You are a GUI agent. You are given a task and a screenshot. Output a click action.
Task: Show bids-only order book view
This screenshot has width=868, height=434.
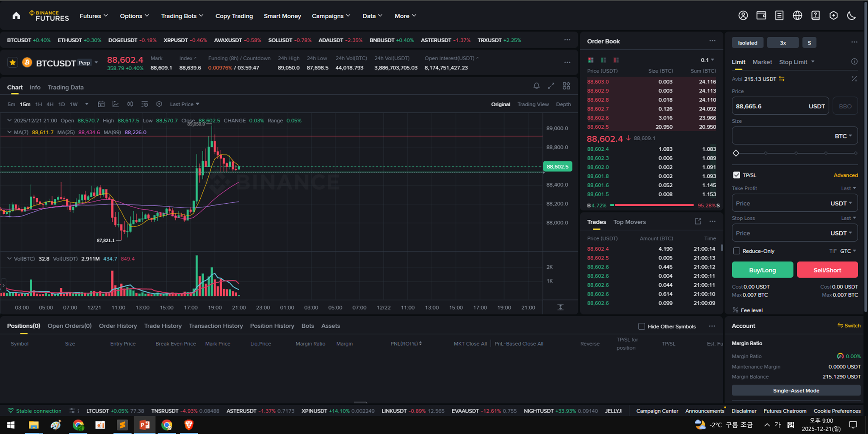pos(603,60)
